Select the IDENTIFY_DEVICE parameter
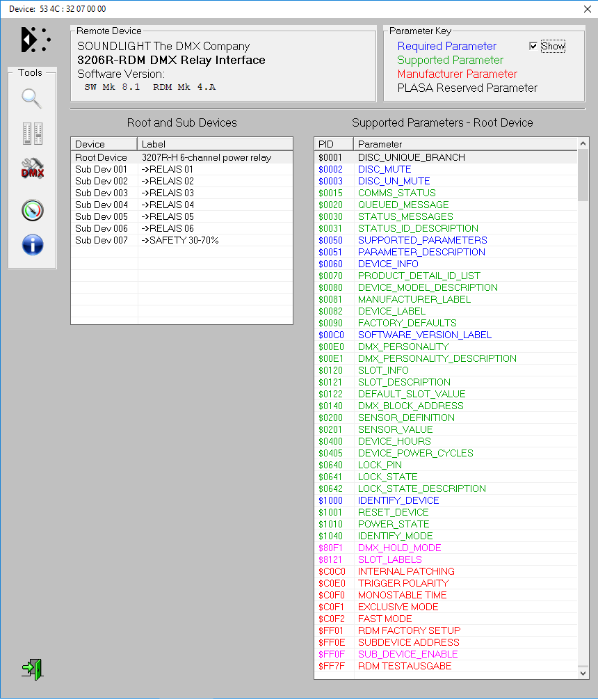Screen dimensions: 598x700 coord(398,500)
